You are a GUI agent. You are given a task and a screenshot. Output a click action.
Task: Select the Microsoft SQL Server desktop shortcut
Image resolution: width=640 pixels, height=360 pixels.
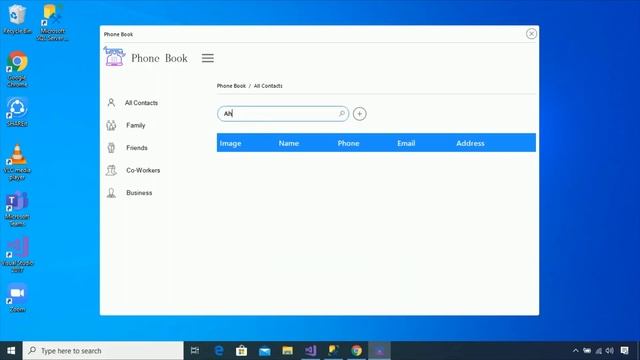[x=52, y=22]
